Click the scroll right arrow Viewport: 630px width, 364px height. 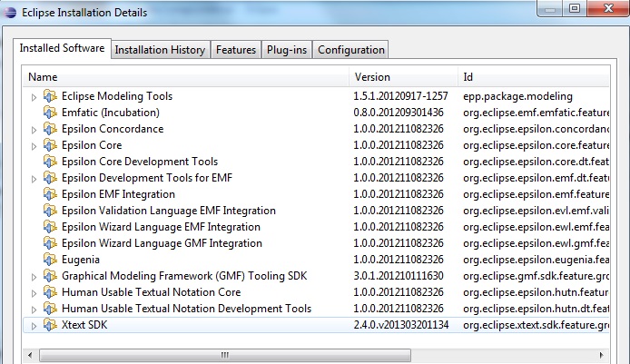click(602, 355)
